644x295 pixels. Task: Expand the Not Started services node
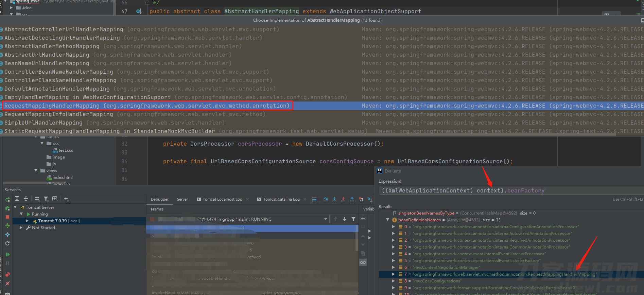[21, 228]
